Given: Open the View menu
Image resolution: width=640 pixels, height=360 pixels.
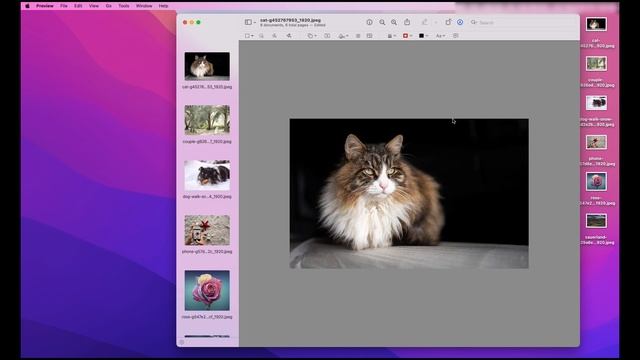Looking at the screenshot, I should click(x=94, y=6).
